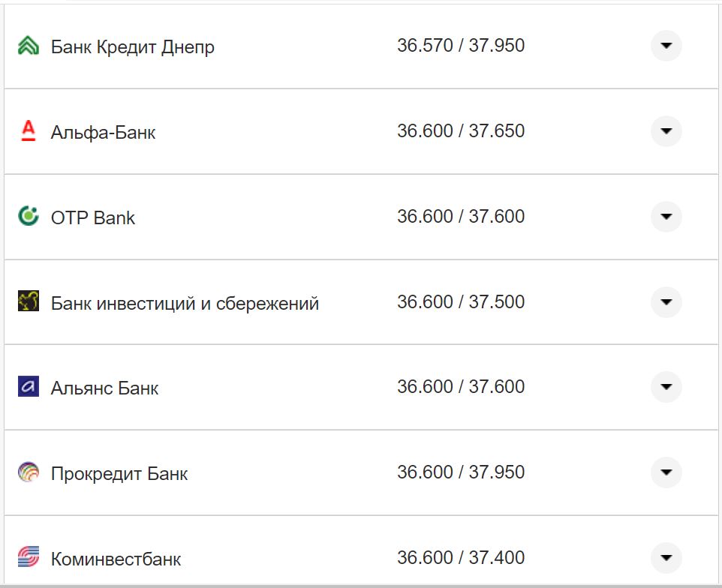Screen dimensions: 722x588
Task: Expand Банк инвестиций и сбережений details
Action: (x=666, y=302)
